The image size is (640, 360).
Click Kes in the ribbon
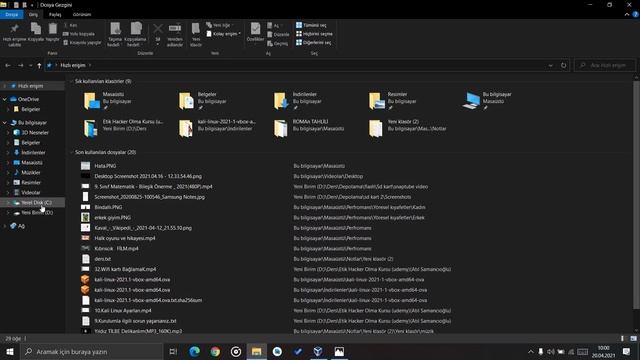(x=70, y=25)
